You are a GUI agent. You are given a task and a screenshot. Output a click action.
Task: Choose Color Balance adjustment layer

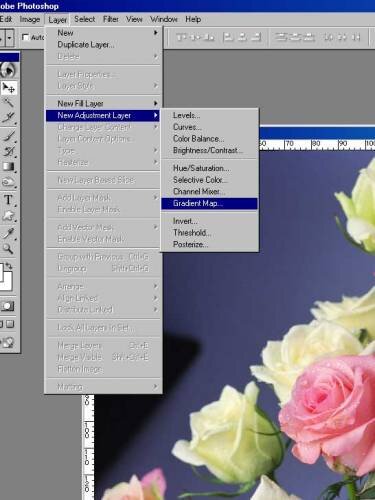click(209, 139)
